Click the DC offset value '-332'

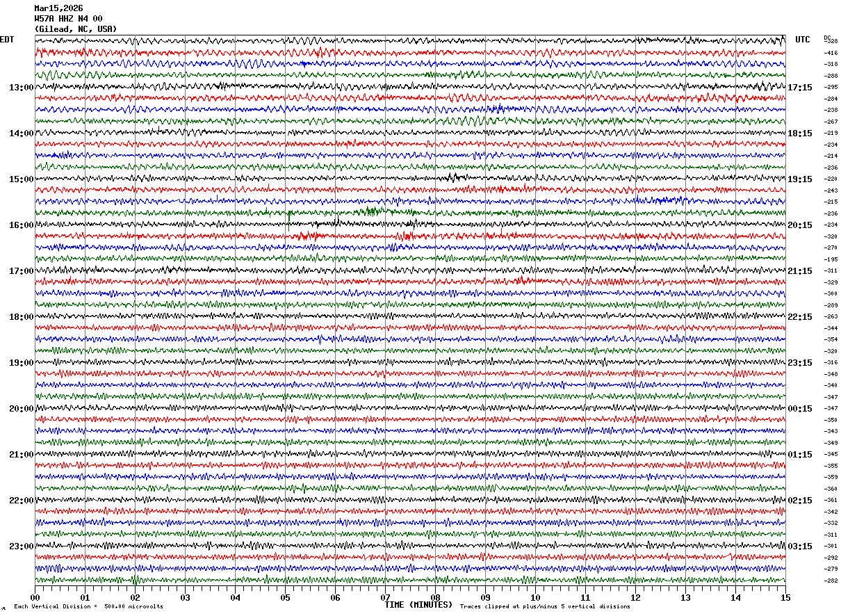pyautogui.click(x=831, y=523)
